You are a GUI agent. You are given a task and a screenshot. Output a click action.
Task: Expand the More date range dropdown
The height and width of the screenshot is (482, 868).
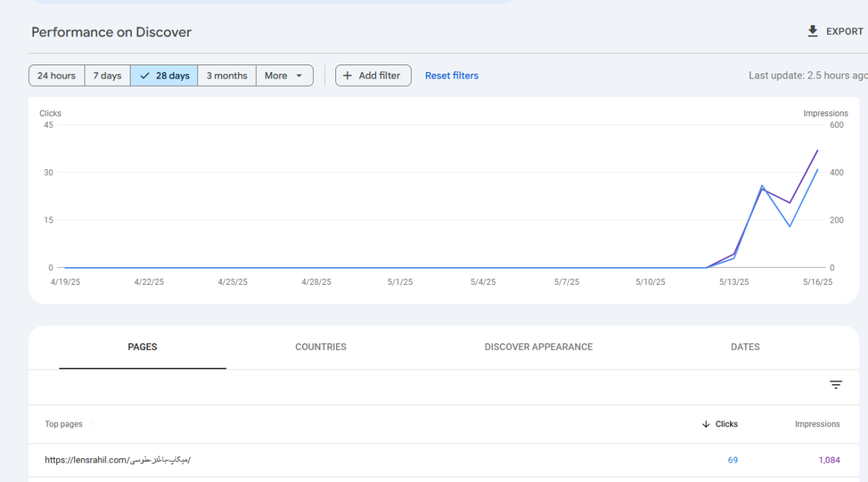tap(284, 76)
